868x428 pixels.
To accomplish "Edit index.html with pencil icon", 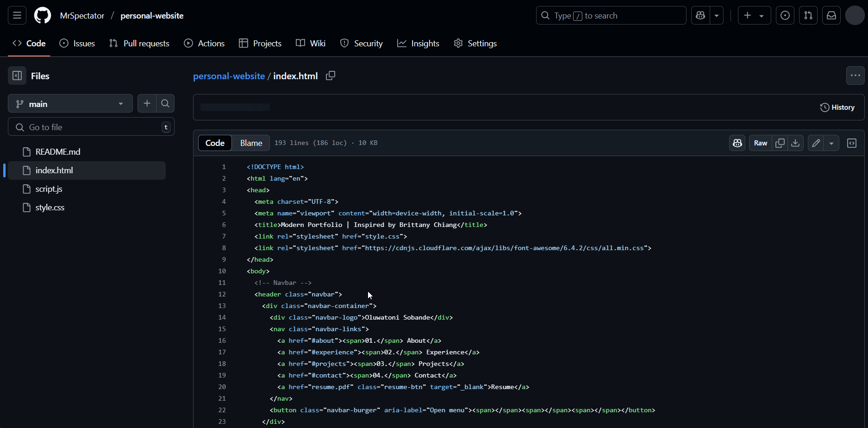I will 816,143.
